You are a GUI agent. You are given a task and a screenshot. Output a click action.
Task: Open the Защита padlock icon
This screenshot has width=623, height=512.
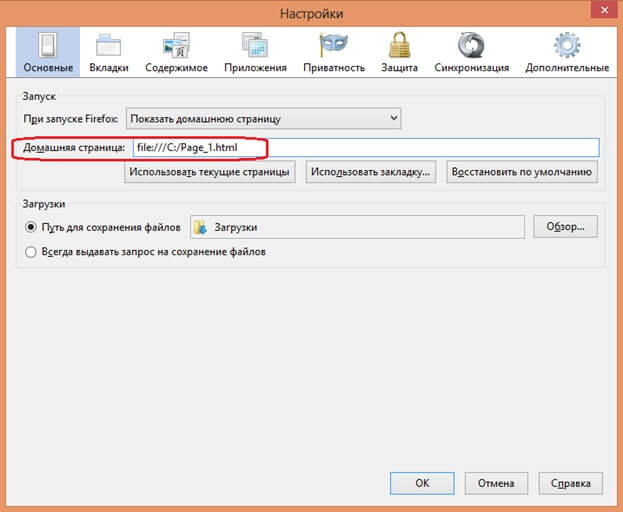(399, 45)
